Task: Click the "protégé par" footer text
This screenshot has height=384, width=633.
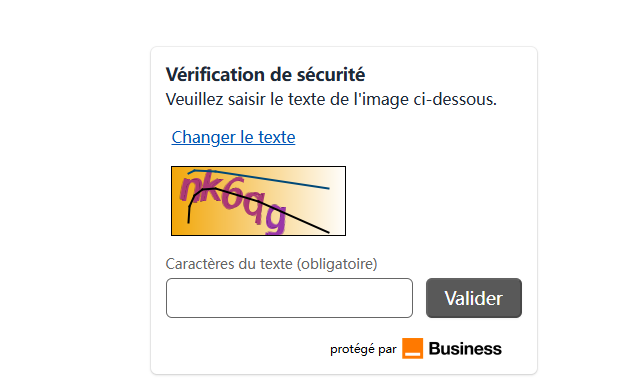Action: coord(363,349)
